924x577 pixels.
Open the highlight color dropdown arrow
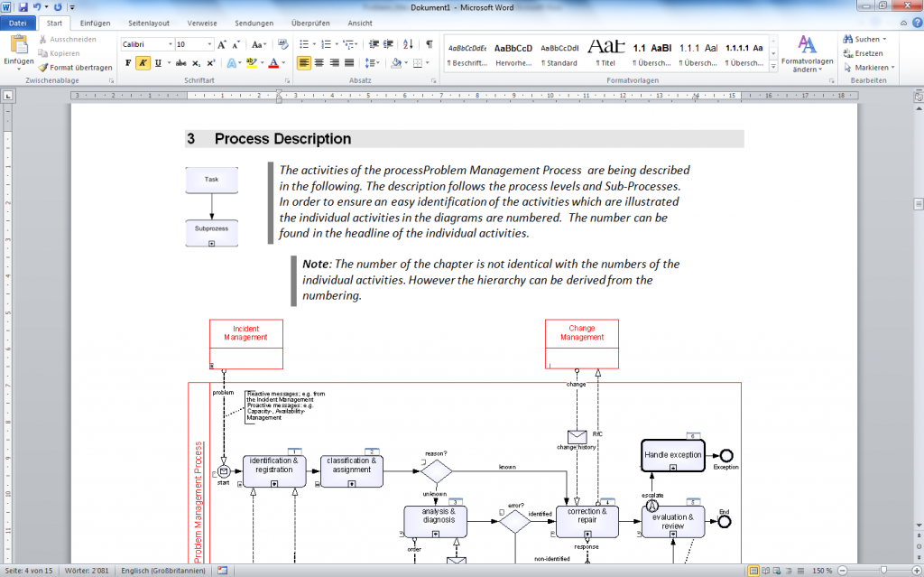[262, 62]
